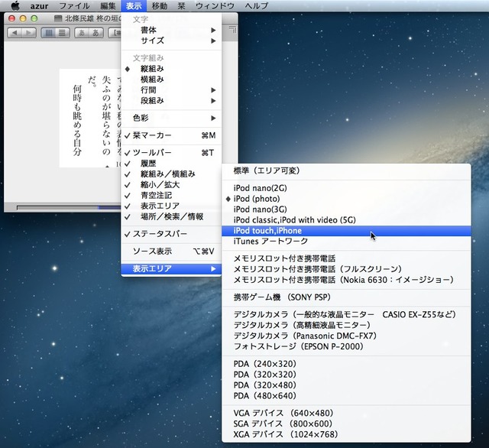Click the document icon in the window title

point(58,18)
